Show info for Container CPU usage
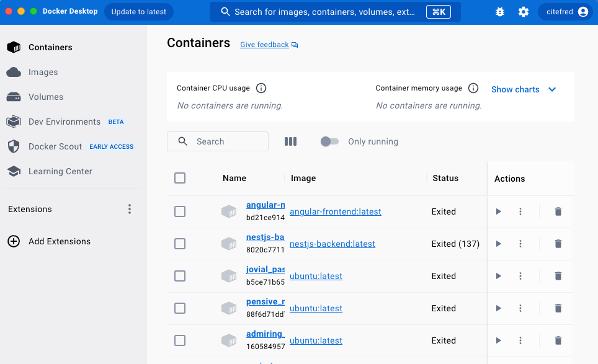598x364 pixels. pos(261,88)
